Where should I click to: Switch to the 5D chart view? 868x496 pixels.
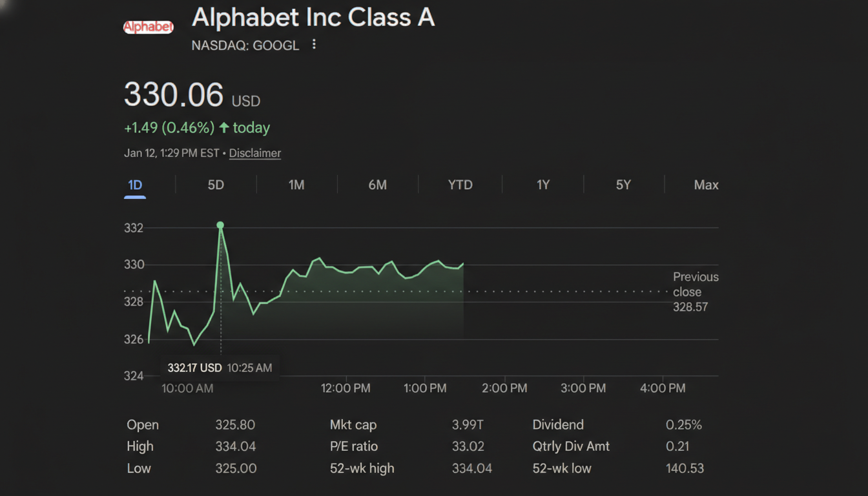point(216,185)
